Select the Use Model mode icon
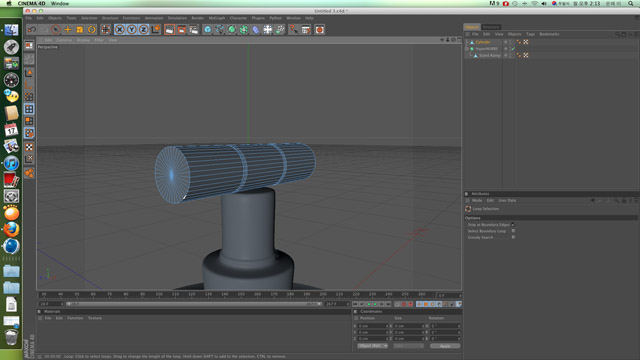 (29, 73)
